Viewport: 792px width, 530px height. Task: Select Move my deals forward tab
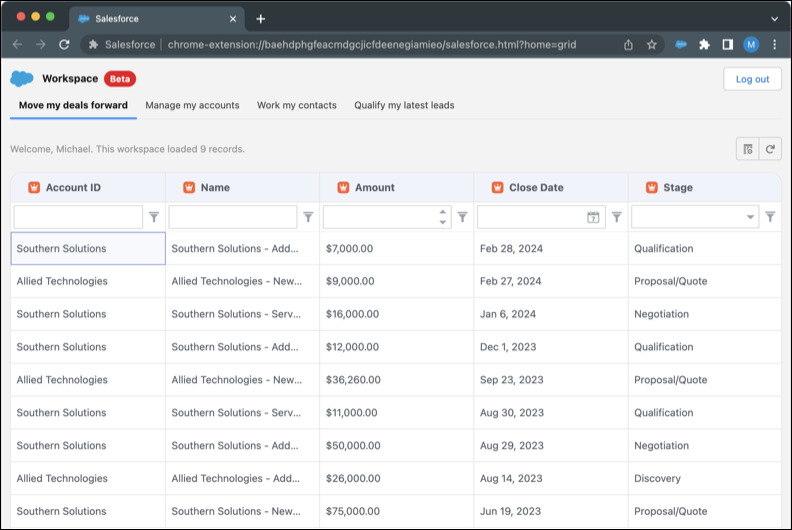pos(73,105)
